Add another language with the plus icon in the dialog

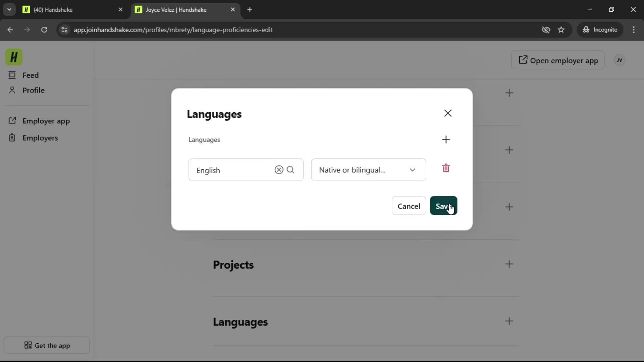pyautogui.click(x=446, y=139)
